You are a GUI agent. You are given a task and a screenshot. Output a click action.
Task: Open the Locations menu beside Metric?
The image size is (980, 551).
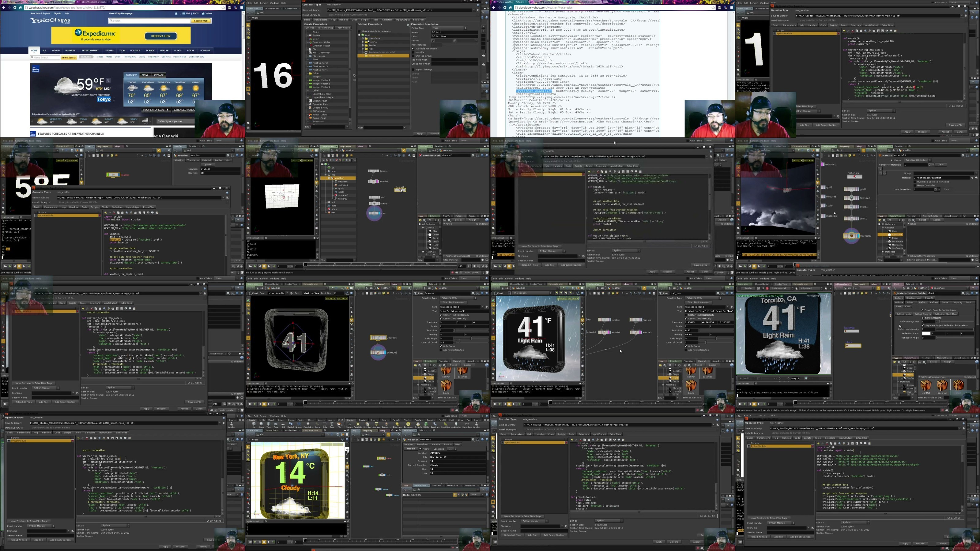pyautogui.click(x=452, y=449)
